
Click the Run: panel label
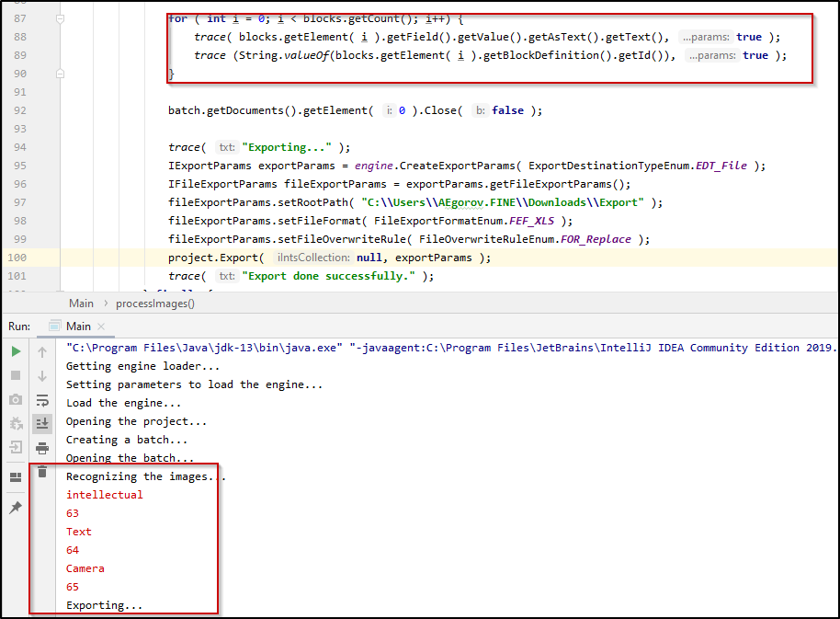(x=19, y=327)
